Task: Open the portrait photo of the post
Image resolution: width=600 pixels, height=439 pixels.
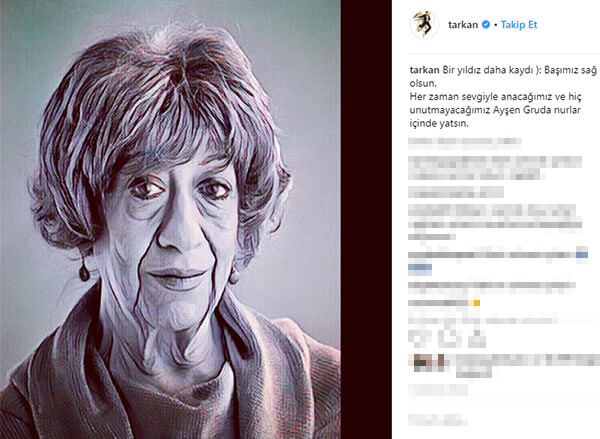Action: (170, 220)
